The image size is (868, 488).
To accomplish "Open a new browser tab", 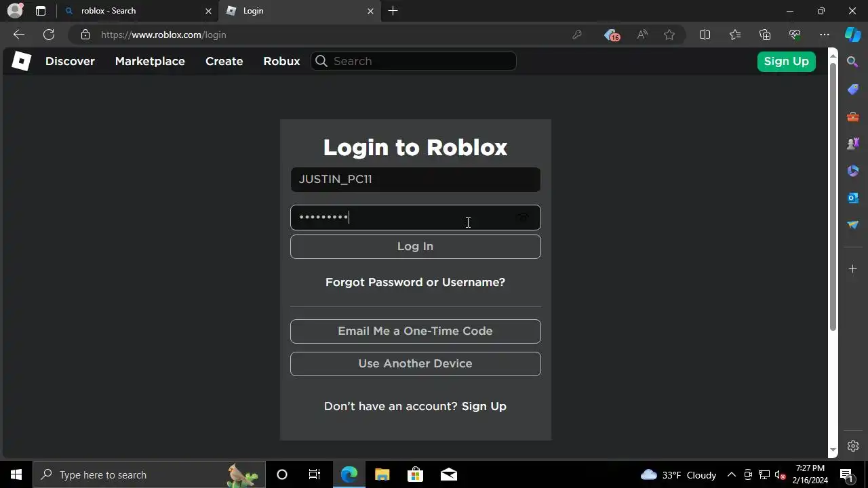I will tap(393, 11).
